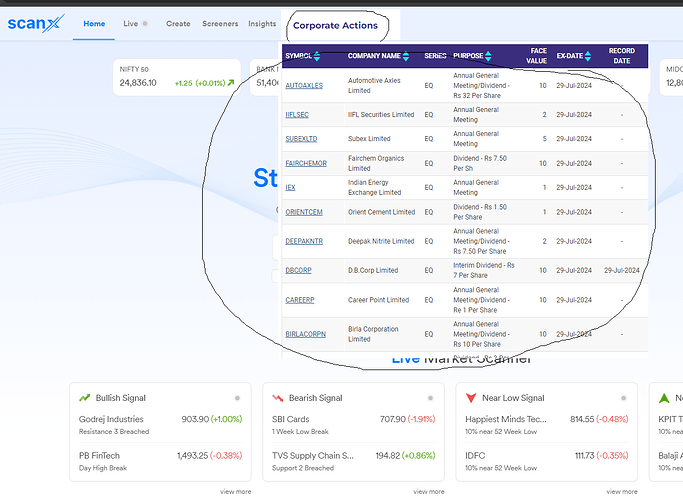Sort table by Symbol arrows
This screenshot has width=683, height=500.
click(317, 56)
